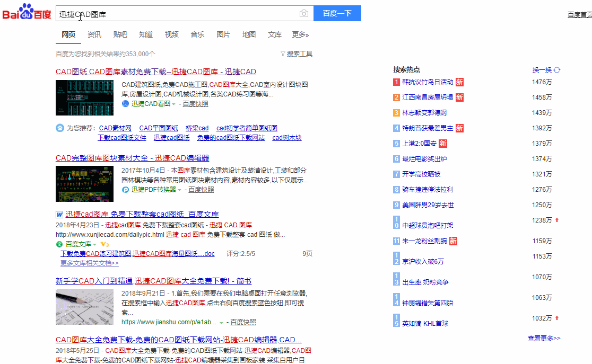This screenshot has width=592, height=364.
Task: Open result CAD完整图库图块素材大全
Action: click(132, 158)
